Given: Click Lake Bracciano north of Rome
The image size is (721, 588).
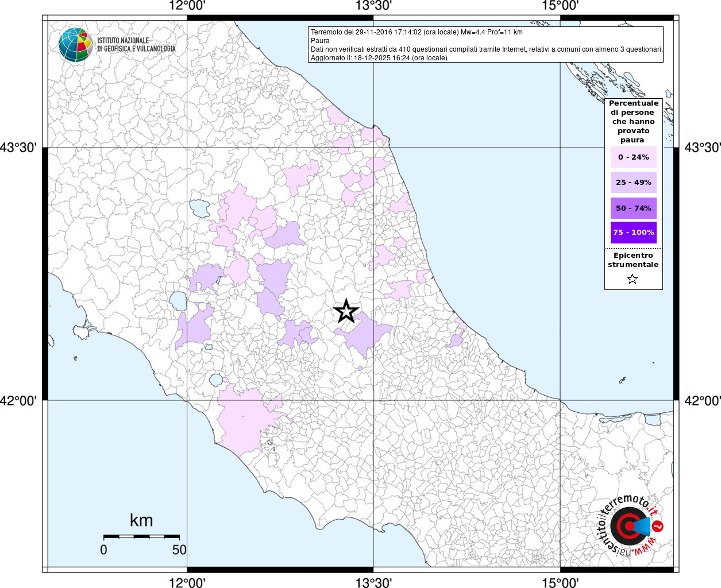Looking at the screenshot, I should coord(216,380).
